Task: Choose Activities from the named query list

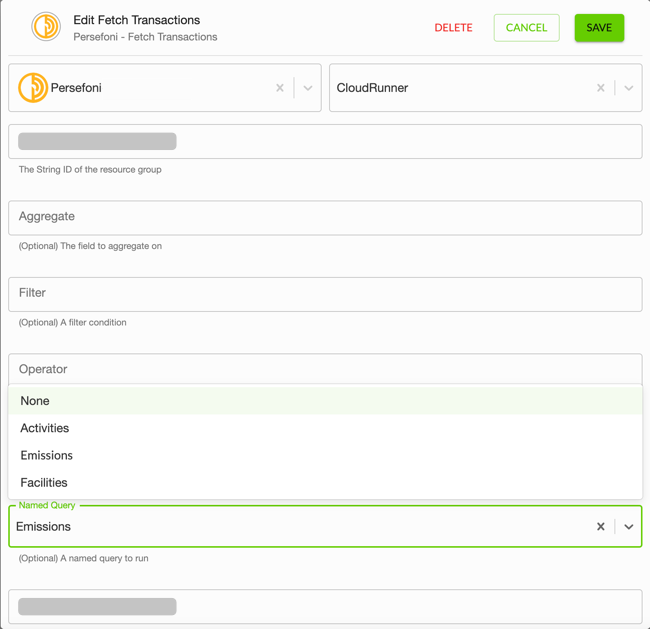Action: coord(325,428)
